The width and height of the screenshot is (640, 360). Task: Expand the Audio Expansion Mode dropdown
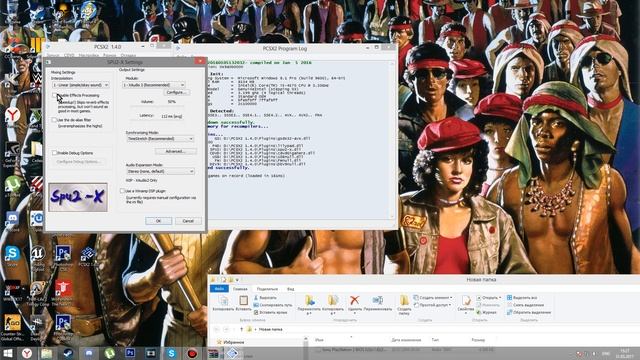[160, 171]
